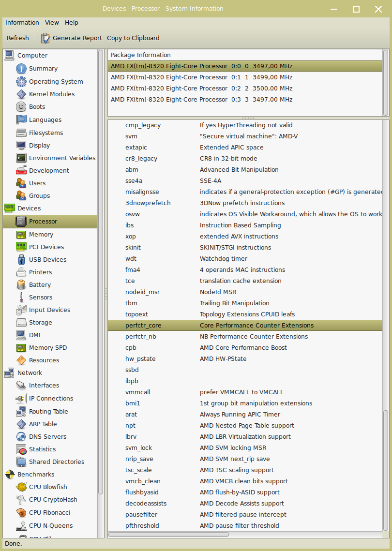The height and width of the screenshot is (551, 392).
Task: Open the Routing Table icon
Action: coord(21,412)
